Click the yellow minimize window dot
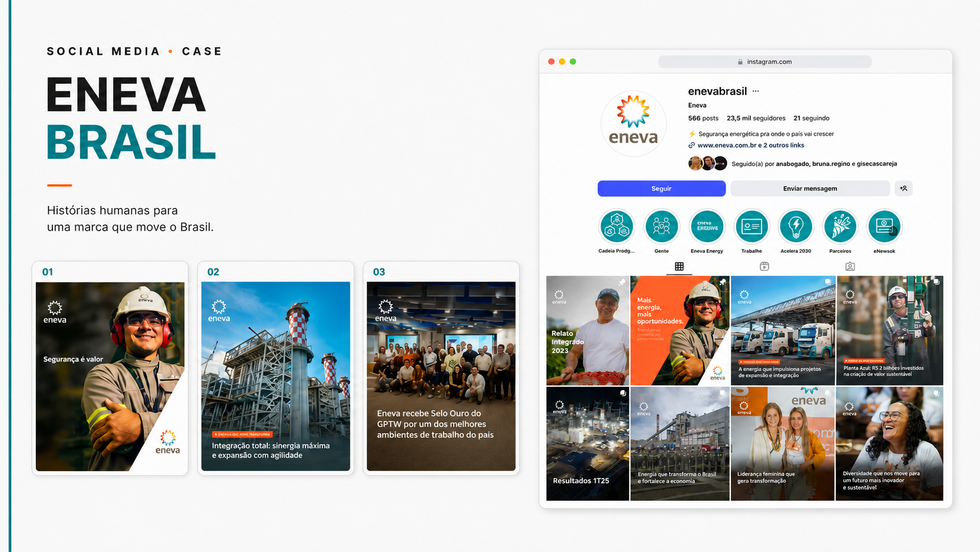 click(562, 62)
